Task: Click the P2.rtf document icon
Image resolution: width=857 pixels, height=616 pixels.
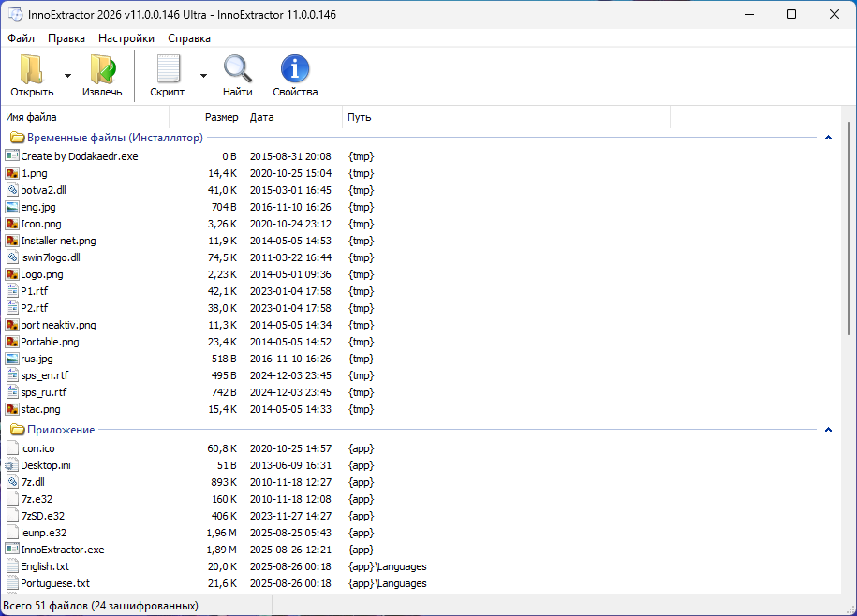Action: tap(12, 308)
